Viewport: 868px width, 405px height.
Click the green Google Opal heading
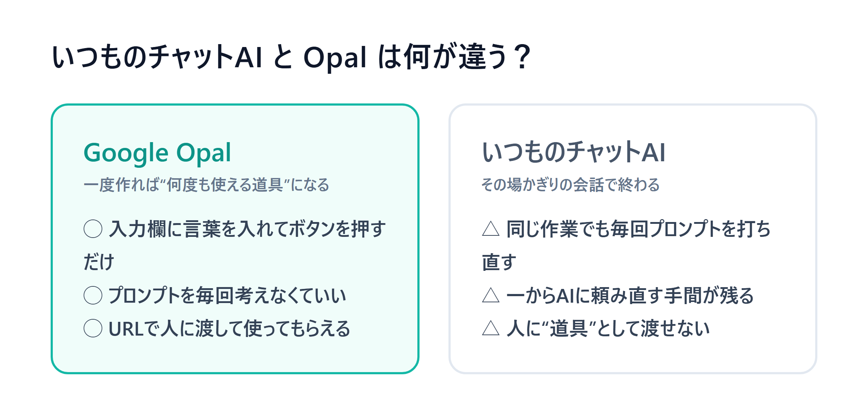point(157,153)
